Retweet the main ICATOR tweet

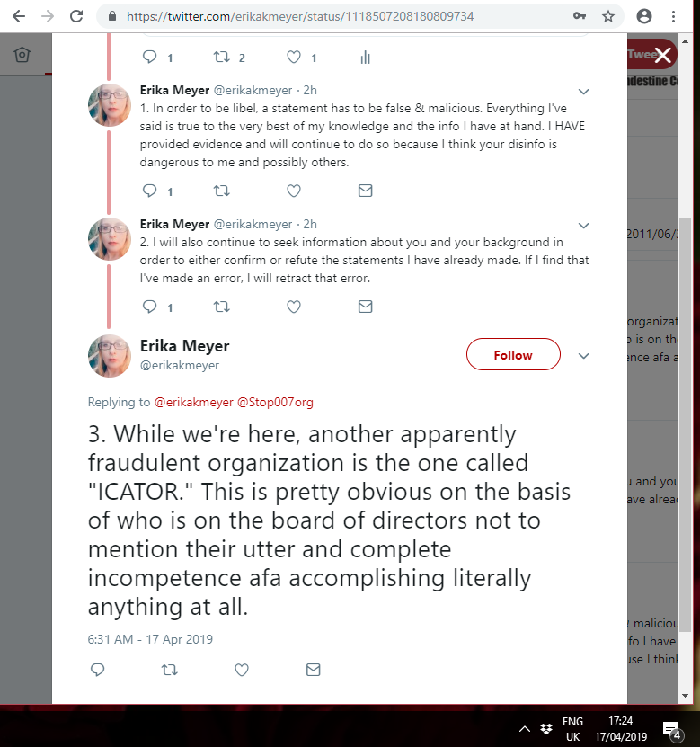pyautogui.click(x=170, y=670)
